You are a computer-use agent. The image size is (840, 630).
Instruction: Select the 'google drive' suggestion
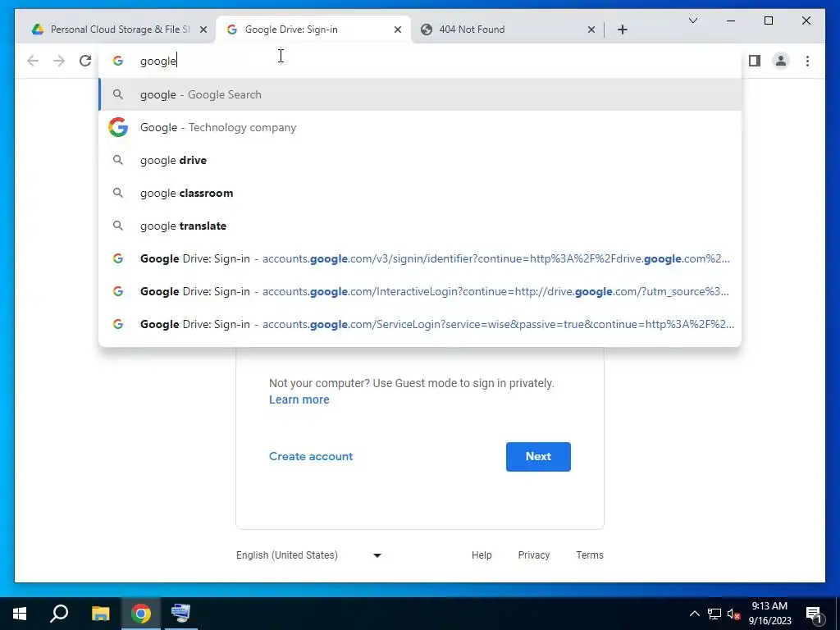coord(421,160)
